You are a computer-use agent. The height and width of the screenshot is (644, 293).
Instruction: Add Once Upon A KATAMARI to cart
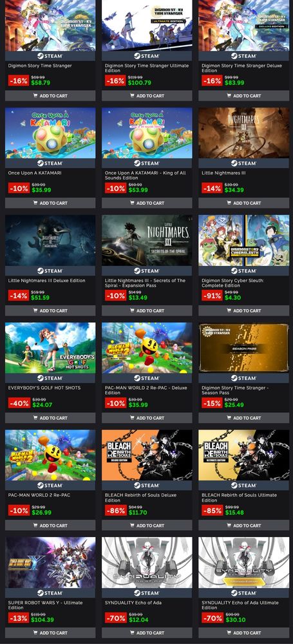click(50, 203)
